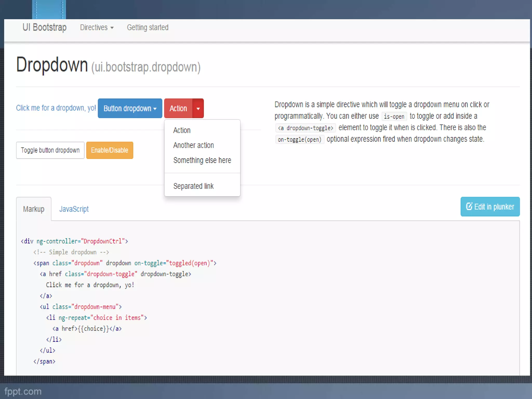This screenshot has height=399, width=532.
Task: Click the Dropdown page heading
Action: point(52,65)
